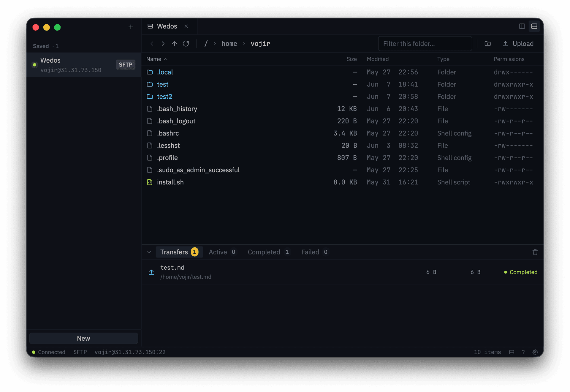Create a new folder icon
Image resolution: width=570 pixels, height=392 pixels.
[x=488, y=44]
